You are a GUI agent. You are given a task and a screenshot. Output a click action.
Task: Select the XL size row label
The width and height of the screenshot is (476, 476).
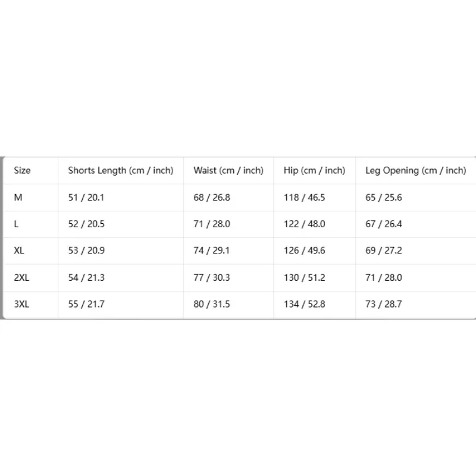(x=19, y=250)
